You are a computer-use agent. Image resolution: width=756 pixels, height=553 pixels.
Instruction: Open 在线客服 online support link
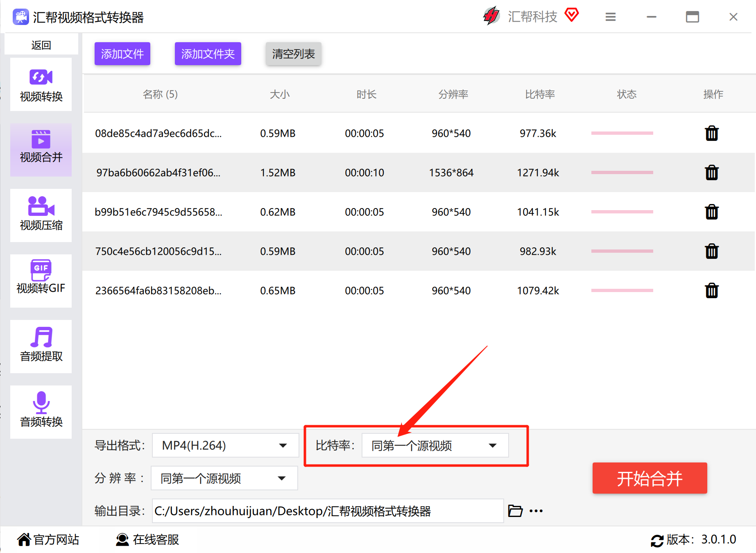[x=147, y=539]
